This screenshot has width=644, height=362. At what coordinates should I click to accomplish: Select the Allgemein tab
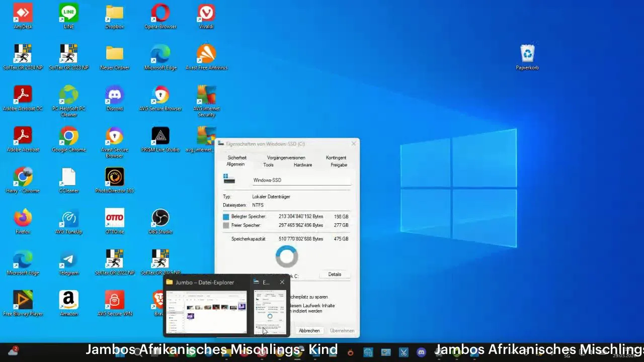click(x=235, y=164)
